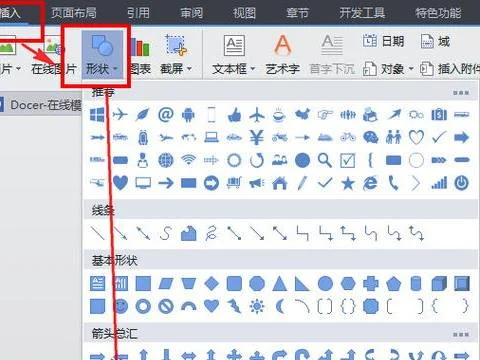This screenshot has width=480, height=360.
Task: Select the megaphone shape
Action: coord(257,183)
